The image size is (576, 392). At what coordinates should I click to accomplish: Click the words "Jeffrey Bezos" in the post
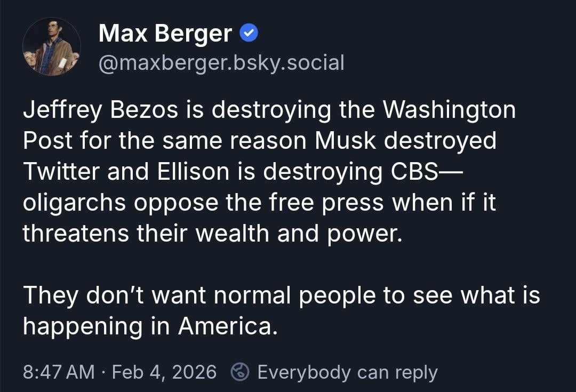coord(97,111)
